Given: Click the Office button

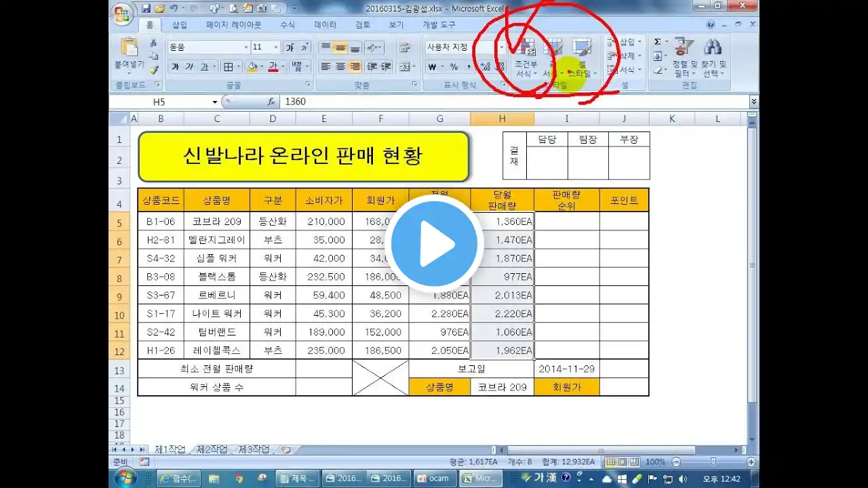Looking at the screenshot, I should pos(121,14).
